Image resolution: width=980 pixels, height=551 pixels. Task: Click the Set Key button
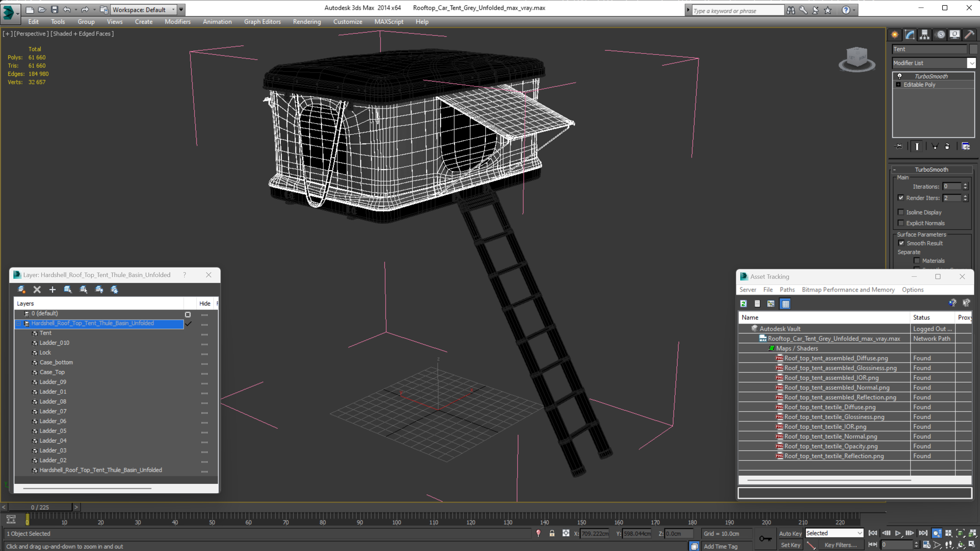[x=790, y=545]
